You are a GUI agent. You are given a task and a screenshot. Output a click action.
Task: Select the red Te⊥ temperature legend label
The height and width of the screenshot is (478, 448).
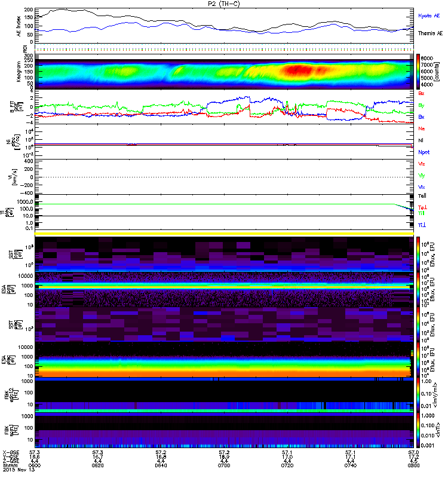tap(422, 207)
